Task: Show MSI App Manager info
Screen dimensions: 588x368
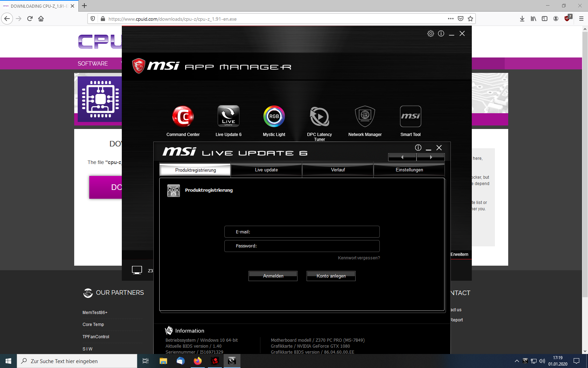Action: [441, 34]
